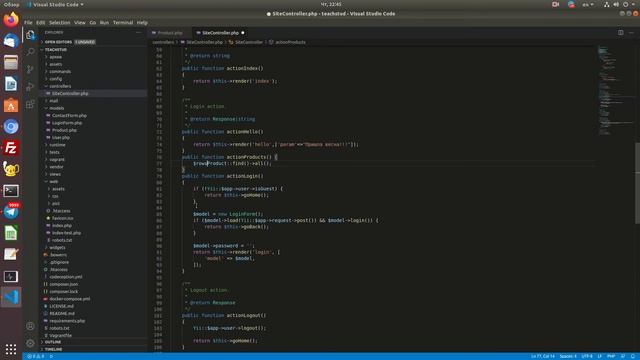Open clock and calendar in top bar
Image resolution: width=640 pixels, height=360 pixels.
coord(331,4)
